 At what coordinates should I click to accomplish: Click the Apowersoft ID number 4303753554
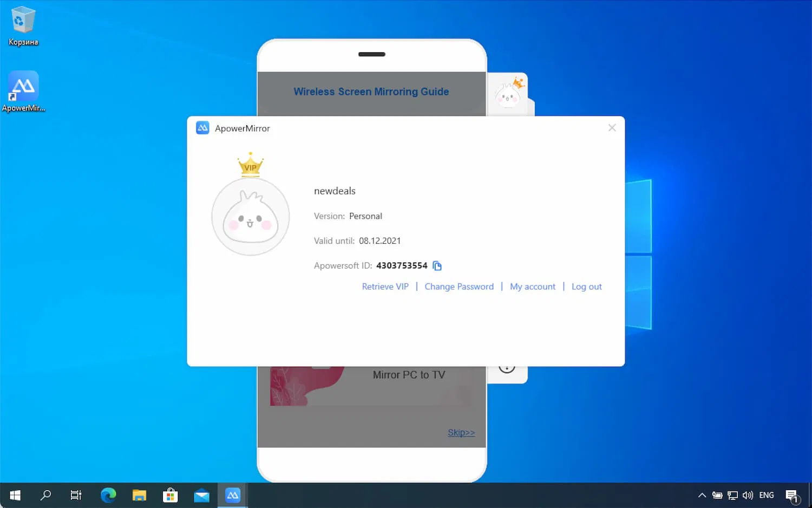click(x=402, y=265)
